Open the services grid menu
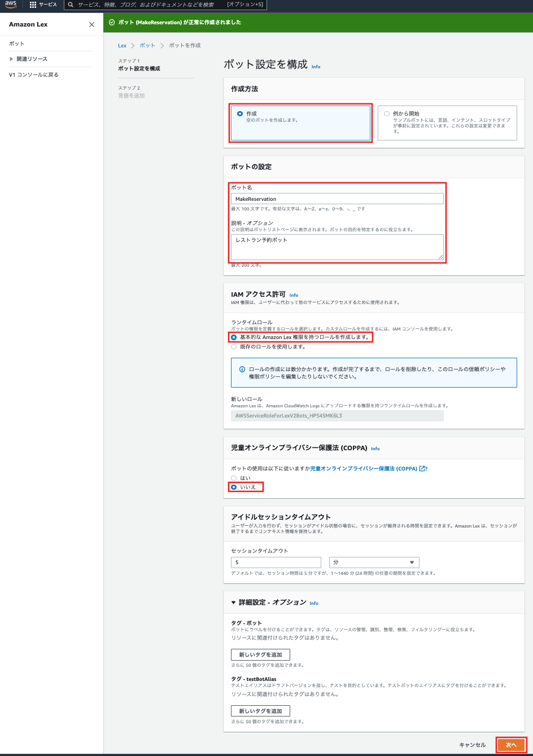This screenshot has height=756, width=533. 33,5
